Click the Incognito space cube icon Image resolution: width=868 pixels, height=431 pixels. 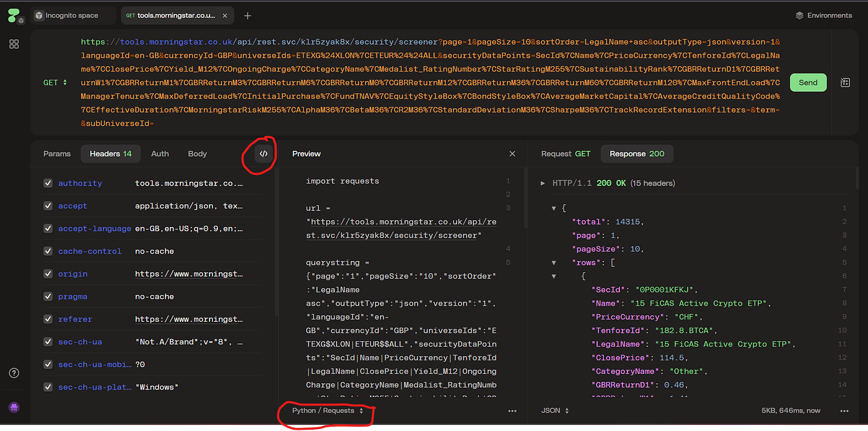[x=39, y=16]
